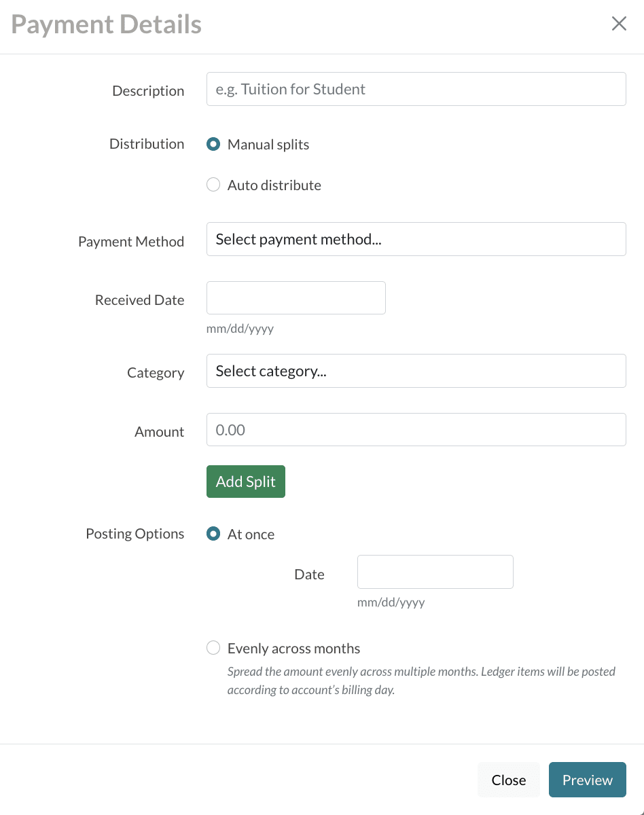Expand the Select category dropdown
The image size is (644, 815).
tap(416, 372)
